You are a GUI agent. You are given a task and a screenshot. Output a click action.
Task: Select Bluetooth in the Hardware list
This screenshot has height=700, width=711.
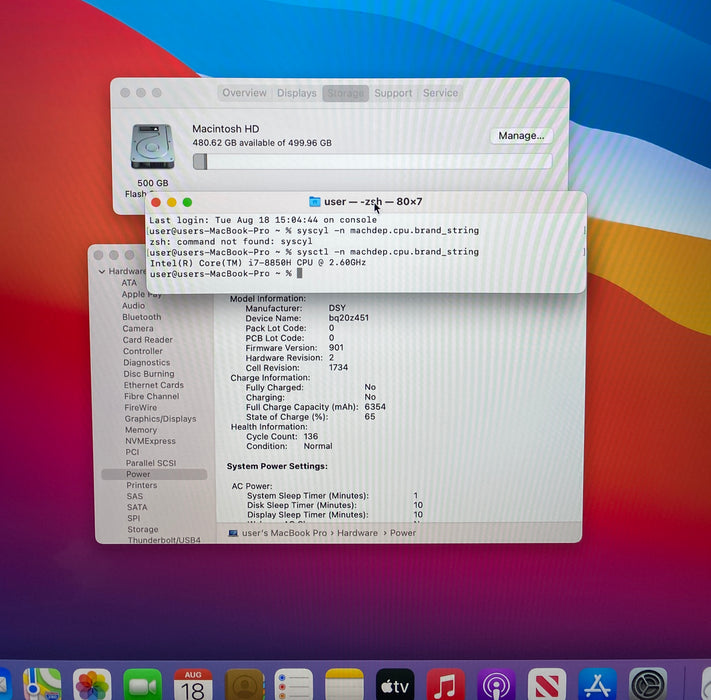(141, 317)
